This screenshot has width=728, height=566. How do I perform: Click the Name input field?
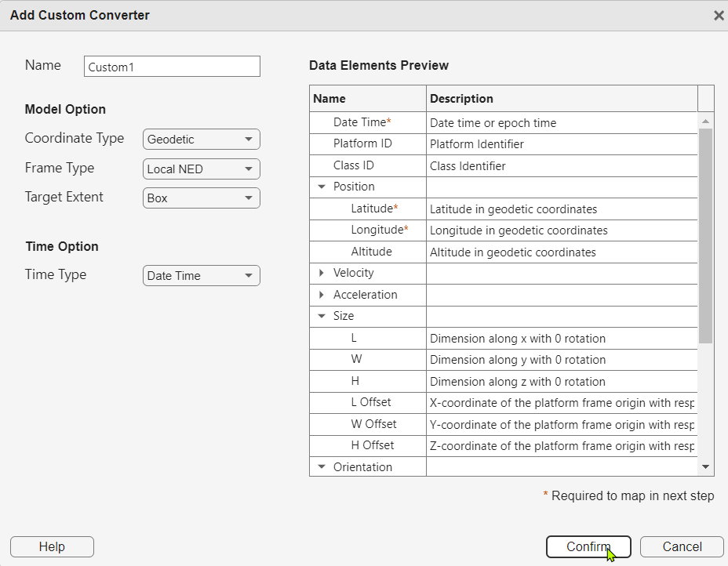click(x=172, y=67)
